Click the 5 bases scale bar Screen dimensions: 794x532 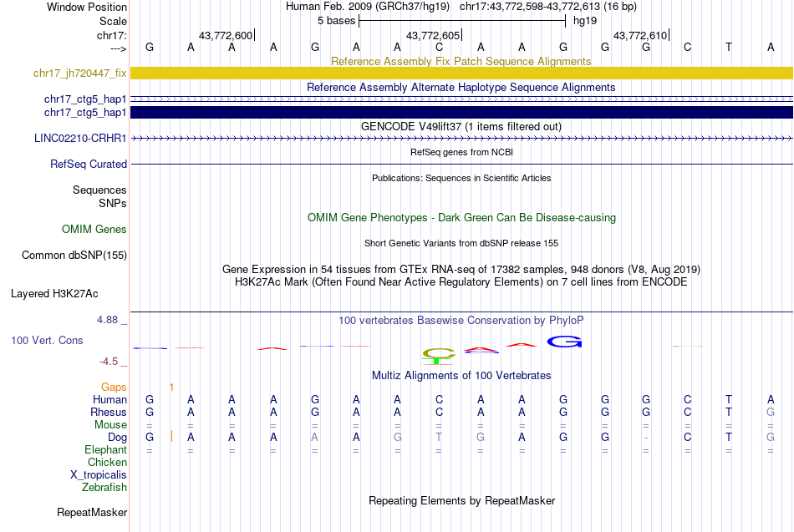click(x=462, y=21)
